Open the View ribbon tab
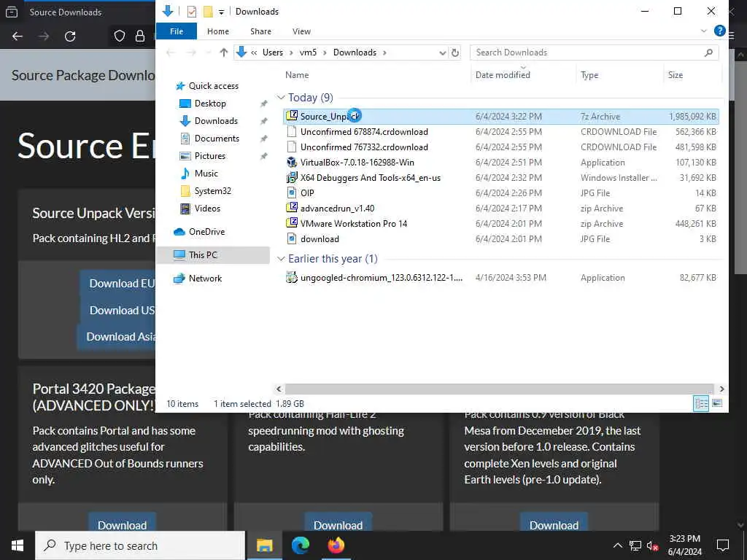Viewport: 747px width, 560px height. coord(301,31)
